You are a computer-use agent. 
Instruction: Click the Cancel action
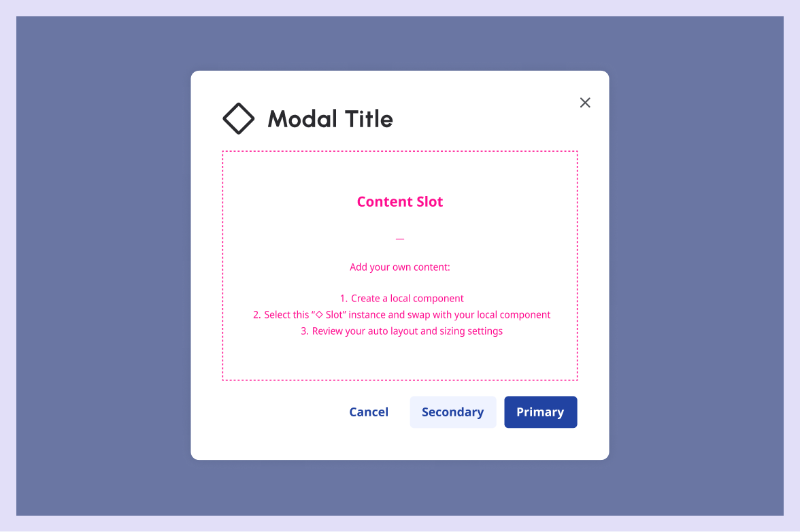tap(368, 412)
